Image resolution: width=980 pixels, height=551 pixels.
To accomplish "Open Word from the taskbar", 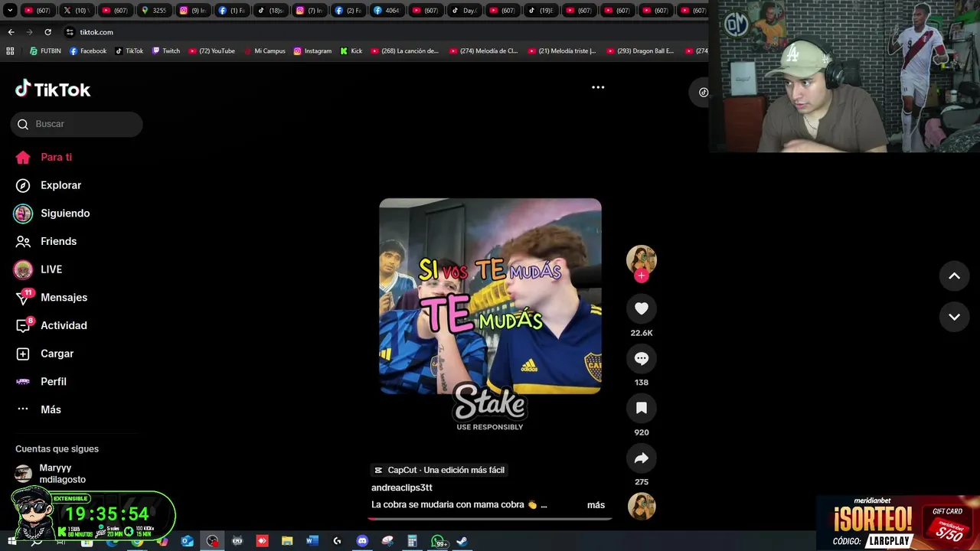I will point(312,541).
